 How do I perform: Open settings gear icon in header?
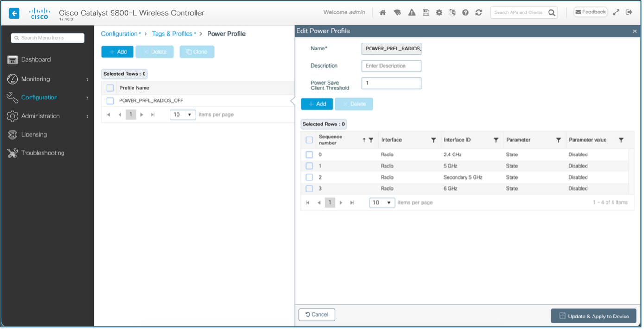tap(439, 13)
